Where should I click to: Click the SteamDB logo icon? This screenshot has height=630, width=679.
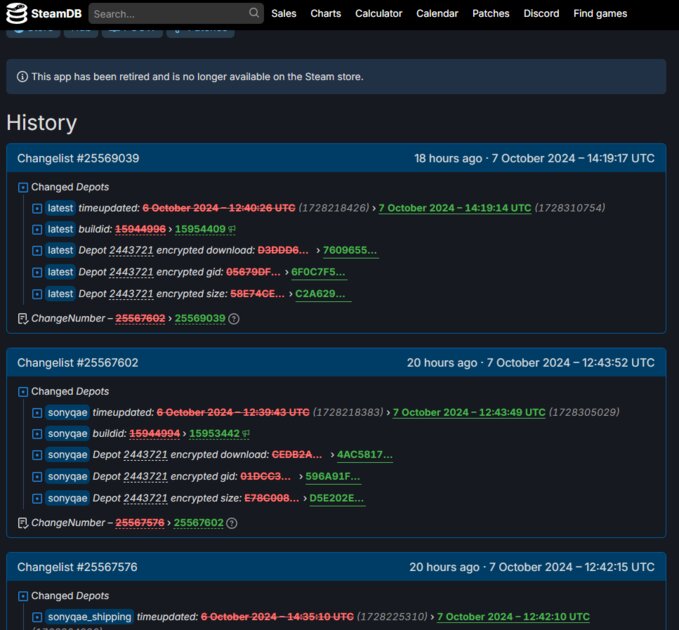16,13
